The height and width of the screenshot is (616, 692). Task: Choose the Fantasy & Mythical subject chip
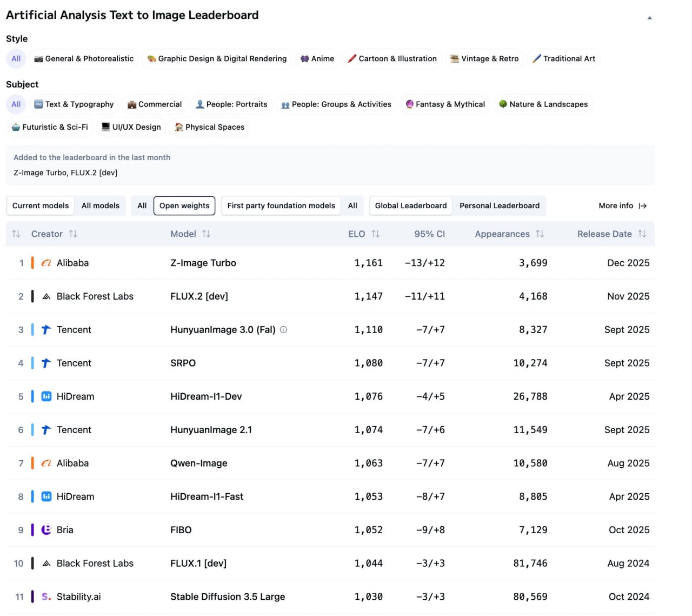445,104
